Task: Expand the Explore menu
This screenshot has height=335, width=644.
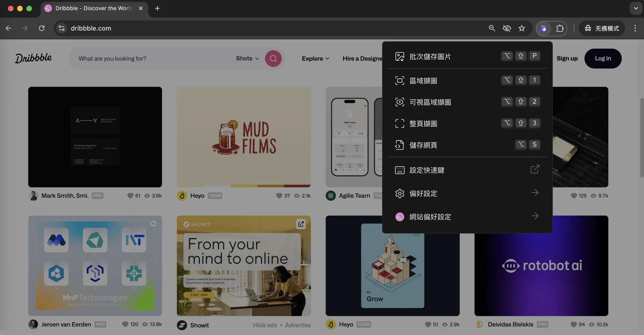Action: [315, 59]
